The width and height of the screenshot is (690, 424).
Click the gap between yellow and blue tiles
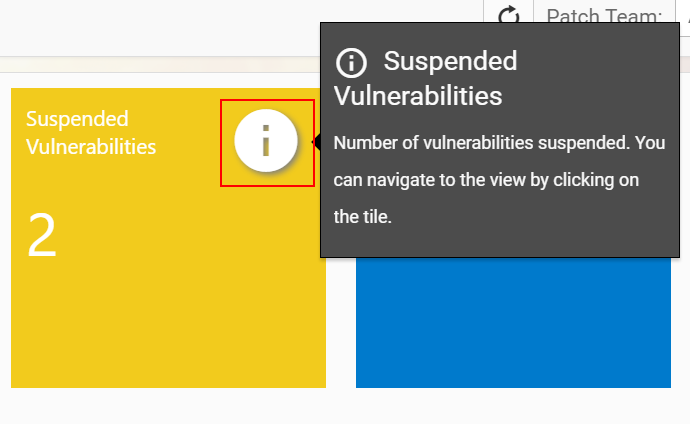(x=341, y=322)
